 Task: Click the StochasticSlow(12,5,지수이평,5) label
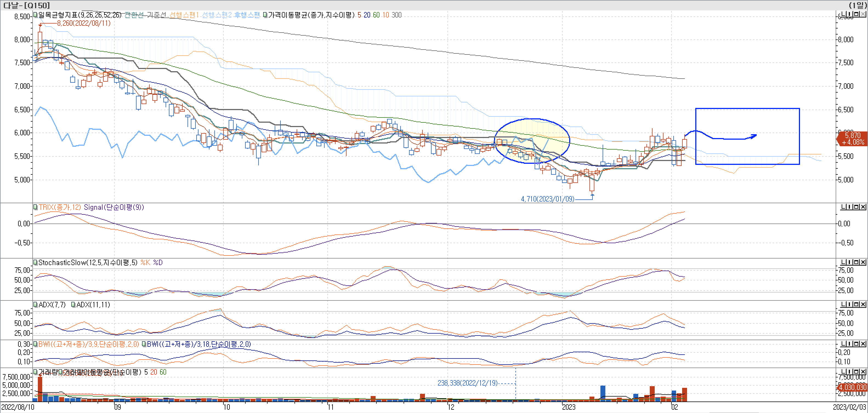click(88, 263)
